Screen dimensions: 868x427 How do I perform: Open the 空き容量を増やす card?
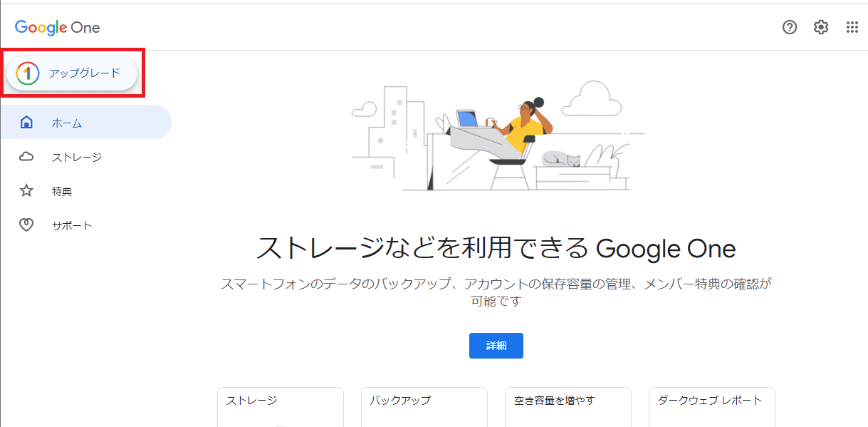click(568, 407)
